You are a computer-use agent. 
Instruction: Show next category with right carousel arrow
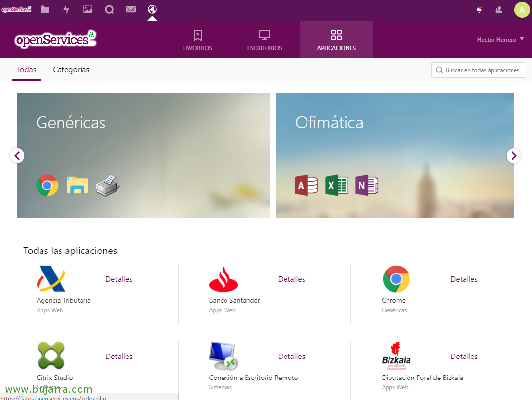click(x=513, y=156)
